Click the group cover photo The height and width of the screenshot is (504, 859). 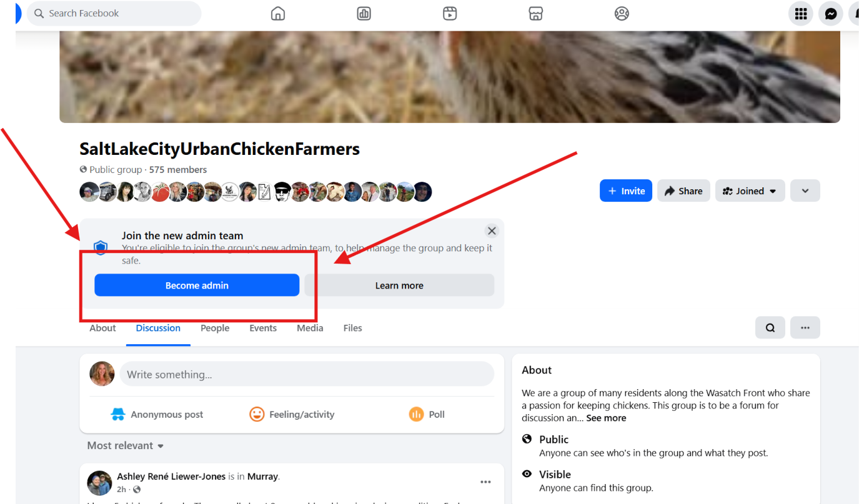pyautogui.click(x=450, y=77)
